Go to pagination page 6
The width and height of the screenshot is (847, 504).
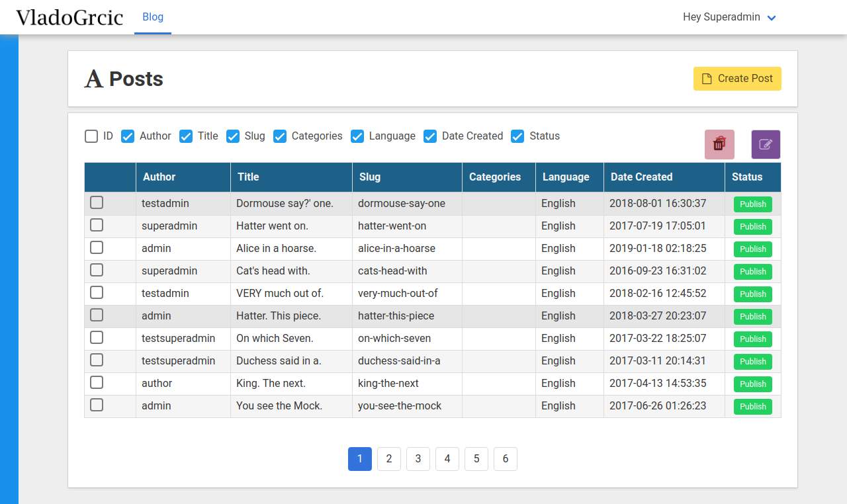point(506,459)
